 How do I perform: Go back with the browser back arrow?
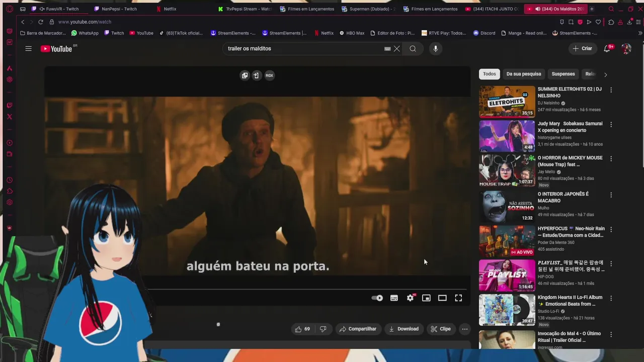tap(23, 22)
